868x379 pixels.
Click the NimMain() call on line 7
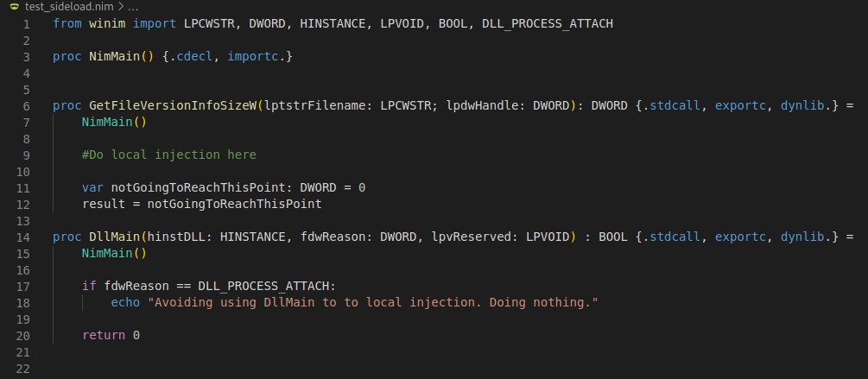click(x=114, y=122)
